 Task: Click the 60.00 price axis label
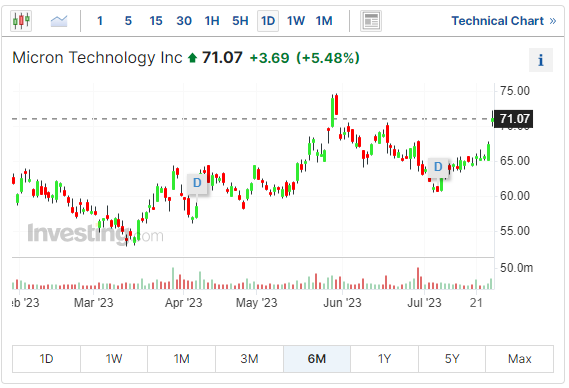[x=515, y=196]
